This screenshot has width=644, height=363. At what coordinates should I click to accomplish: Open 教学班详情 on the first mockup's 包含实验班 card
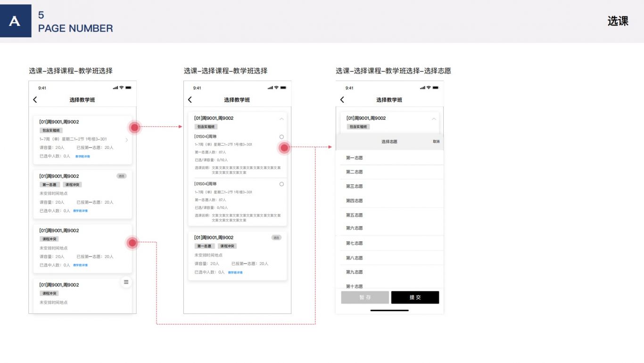point(83,157)
